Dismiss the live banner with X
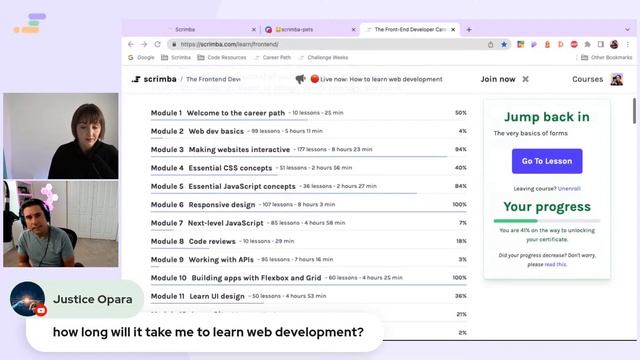Image resolution: width=640 pixels, height=360 pixels. [x=526, y=79]
